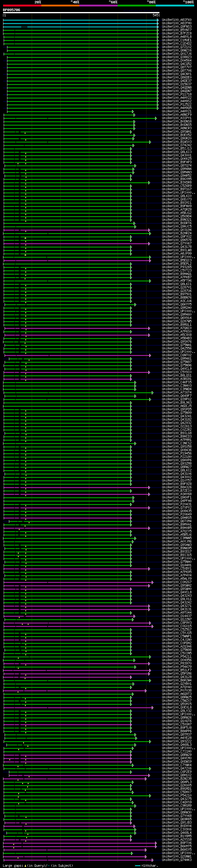
Task: Select the UniRef100_A4RYL8 label
Action: (x=176, y=37)
